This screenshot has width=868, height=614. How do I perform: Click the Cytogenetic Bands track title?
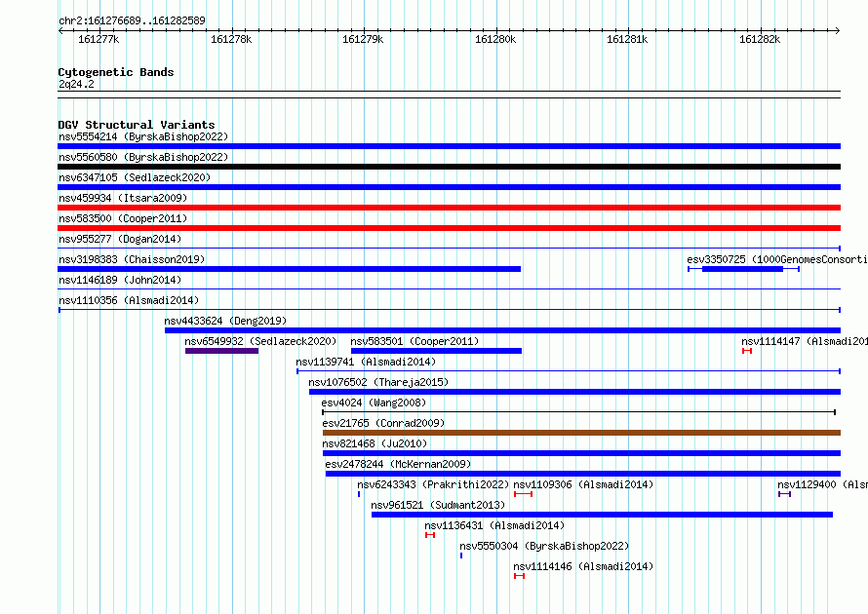pos(116,72)
